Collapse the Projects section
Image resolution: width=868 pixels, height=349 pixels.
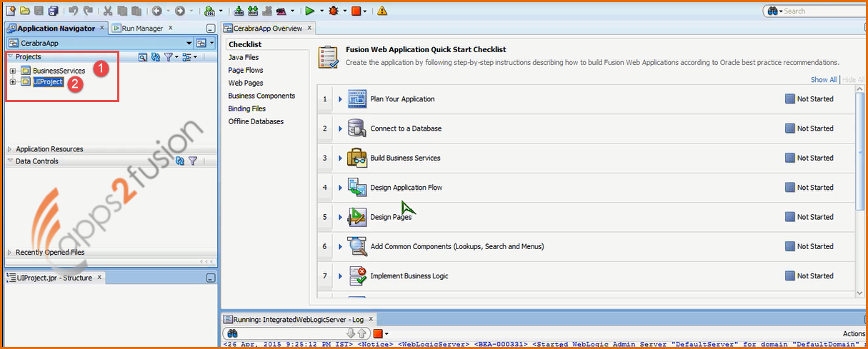pos(10,56)
